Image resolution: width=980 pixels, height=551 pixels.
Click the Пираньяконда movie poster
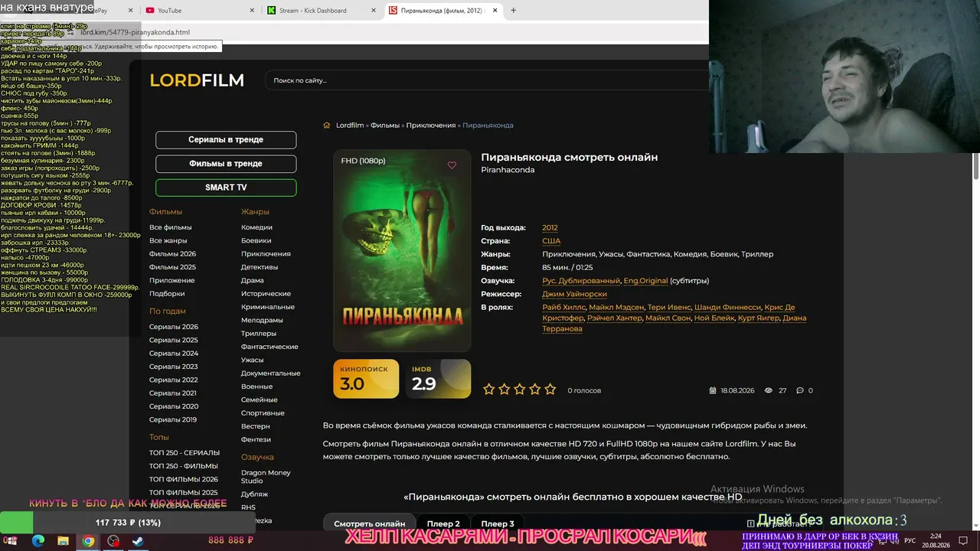click(x=402, y=250)
